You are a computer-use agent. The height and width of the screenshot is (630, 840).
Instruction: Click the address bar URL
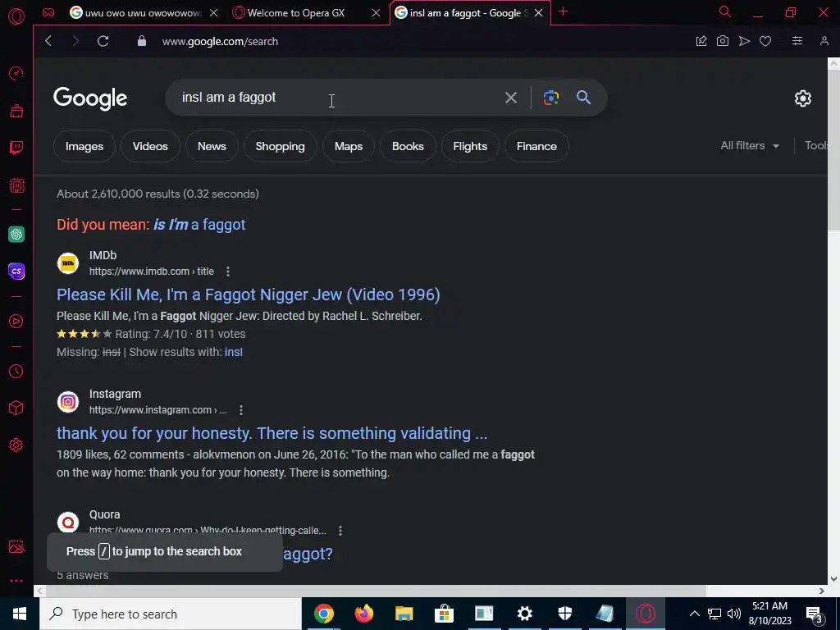220,41
